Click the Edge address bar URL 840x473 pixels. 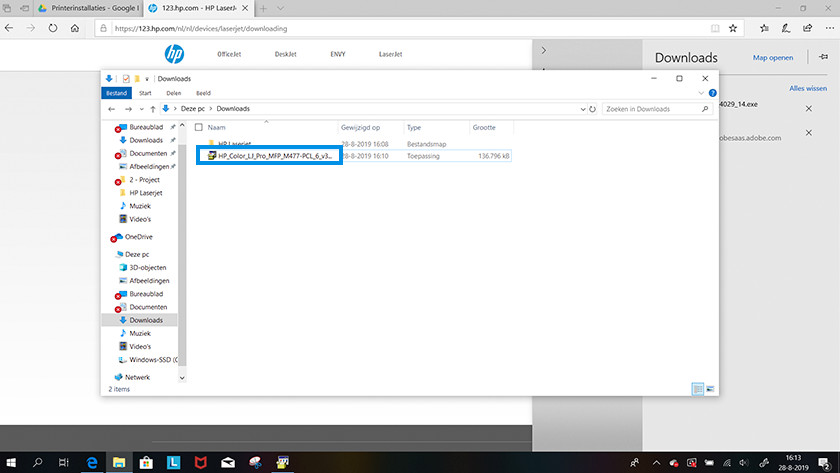[x=201, y=29]
